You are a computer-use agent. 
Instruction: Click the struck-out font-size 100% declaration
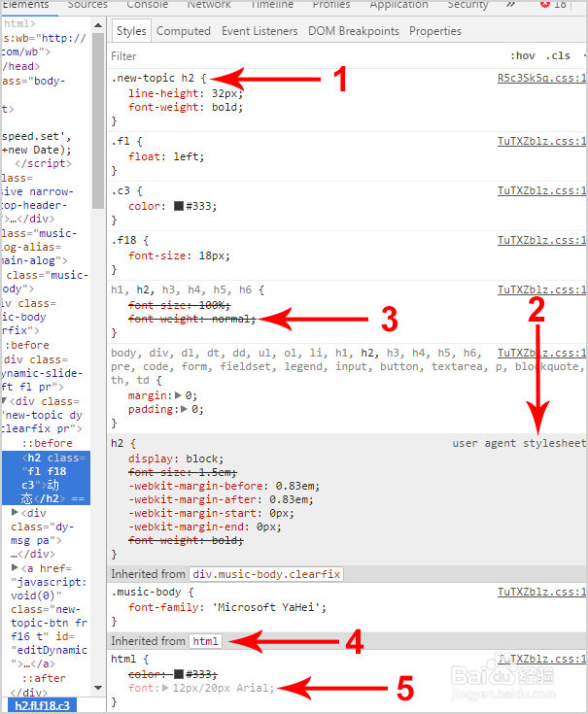pyautogui.click(x=179, y=305)
